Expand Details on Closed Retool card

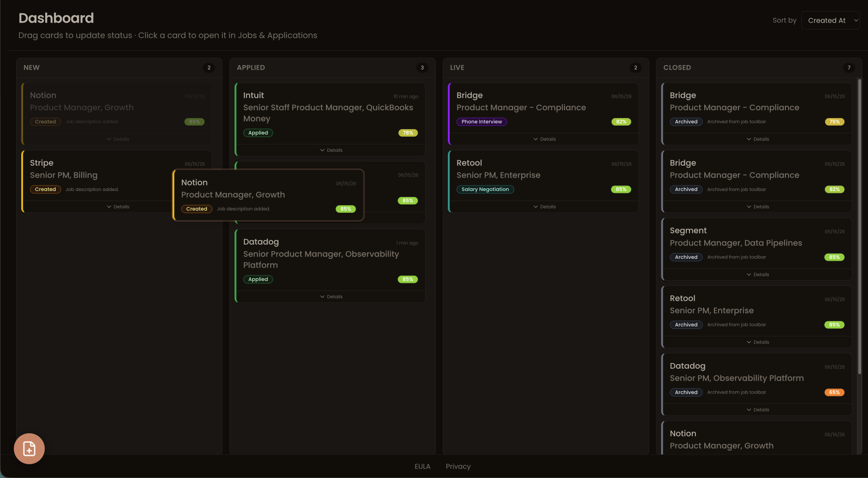pos(758,342)
